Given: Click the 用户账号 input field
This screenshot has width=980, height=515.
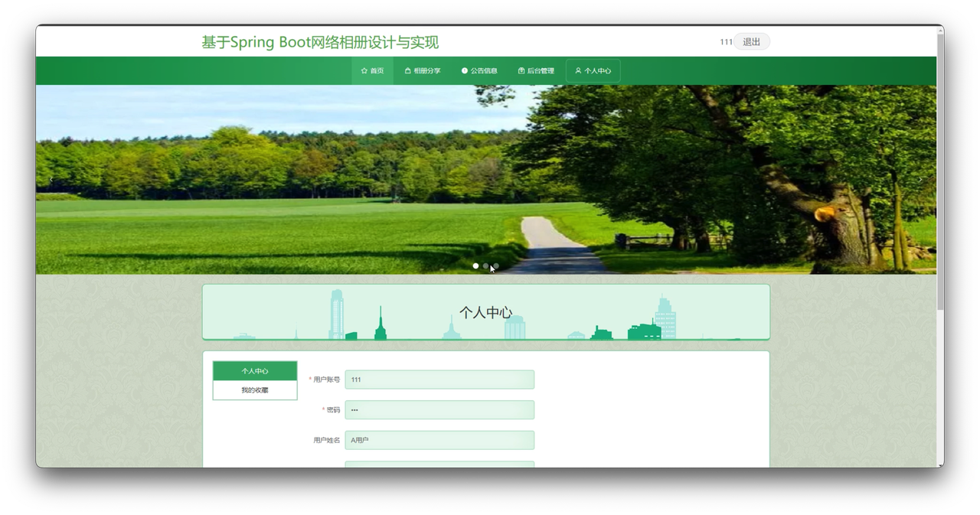Looking at the screenshot, I should coord(439,379).
